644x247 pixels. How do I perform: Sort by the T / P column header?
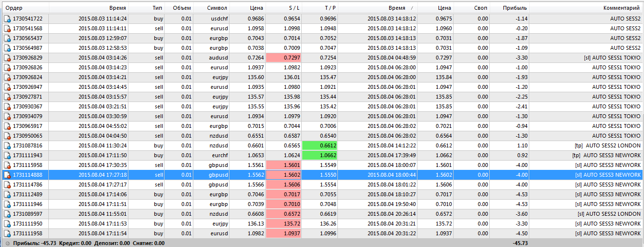point(320,8)
